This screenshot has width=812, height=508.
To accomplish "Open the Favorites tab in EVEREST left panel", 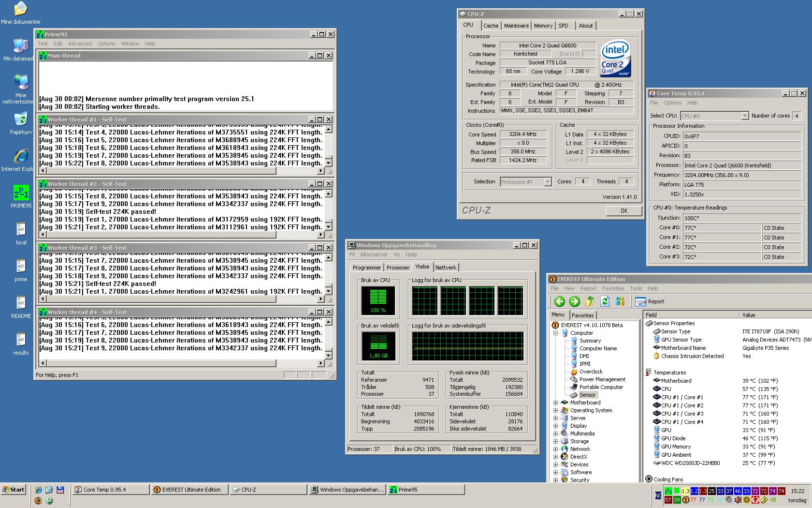I will coord(582,315).
